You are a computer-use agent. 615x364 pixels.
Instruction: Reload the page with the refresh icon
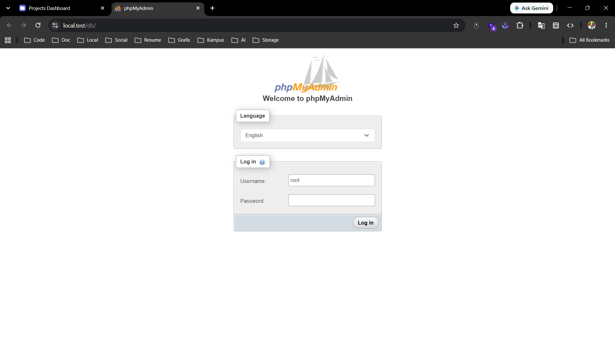point(38,25)
